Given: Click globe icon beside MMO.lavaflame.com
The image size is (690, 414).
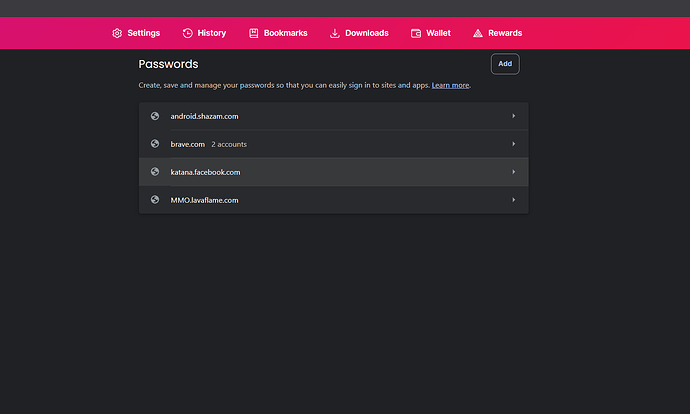Looking at the screenshot, I should point(155,200).
